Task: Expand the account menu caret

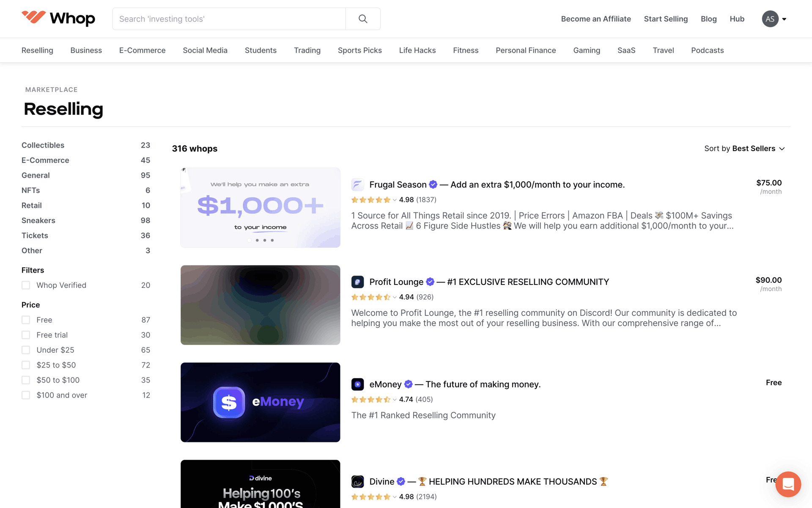Action: click(x=784, y=19)
